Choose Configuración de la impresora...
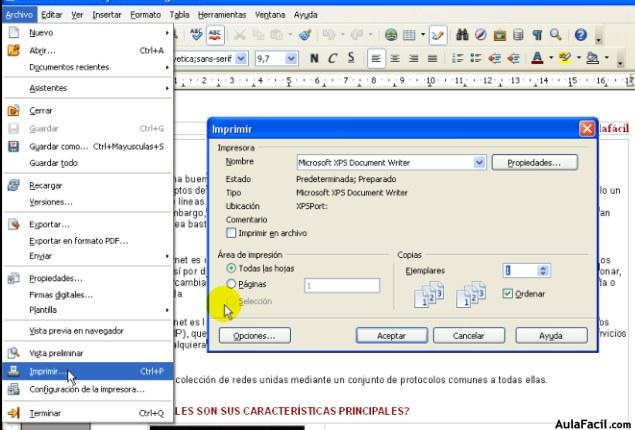Viewport: 635px width, 430px height. click(88, 389)
